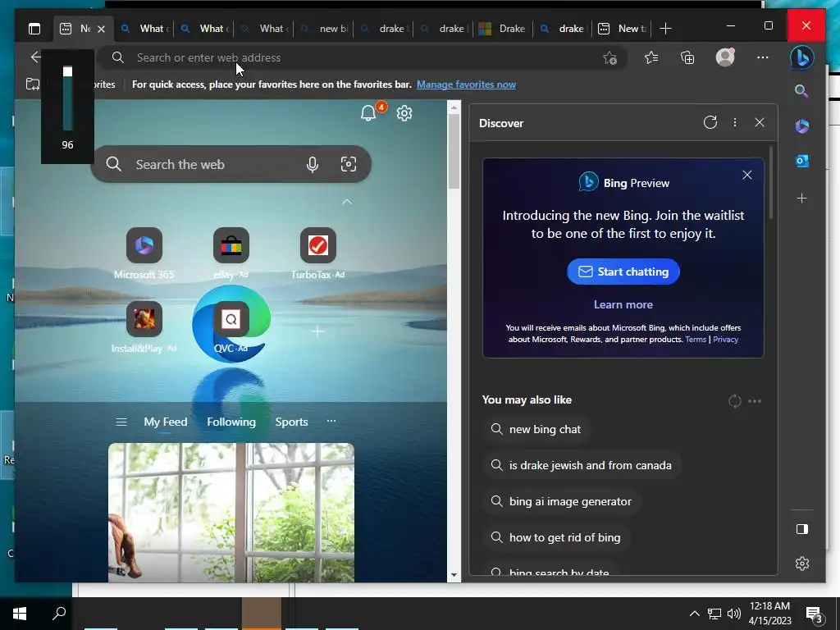Open new tab page settings gear
This screenshot has width=840, height=630.
pos(404,113)
